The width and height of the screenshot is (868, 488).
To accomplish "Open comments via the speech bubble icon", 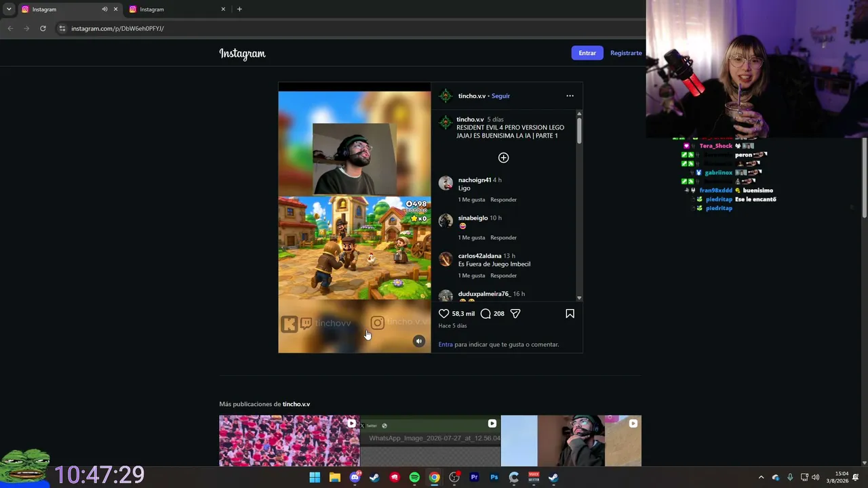I will 486,314.
